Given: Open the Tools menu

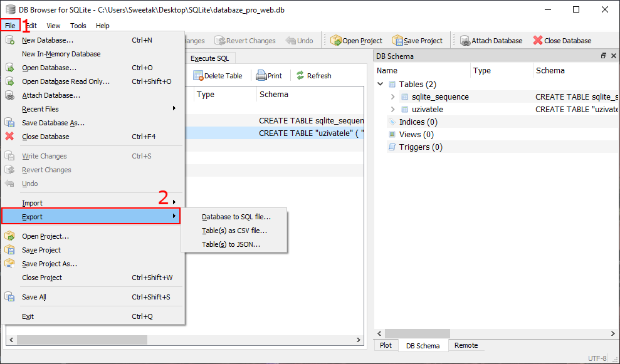Looking at the screenshot, I should click(x=78, y=26).
